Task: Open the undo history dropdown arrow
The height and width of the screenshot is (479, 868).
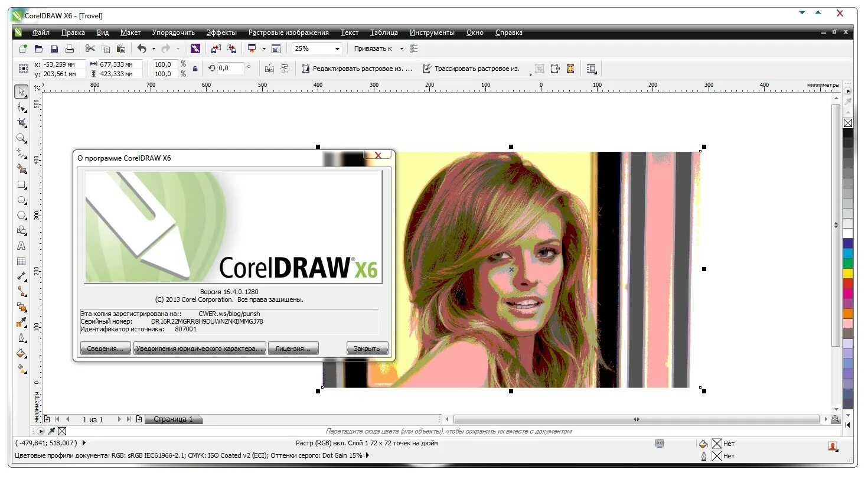Action: click(154, 48)
